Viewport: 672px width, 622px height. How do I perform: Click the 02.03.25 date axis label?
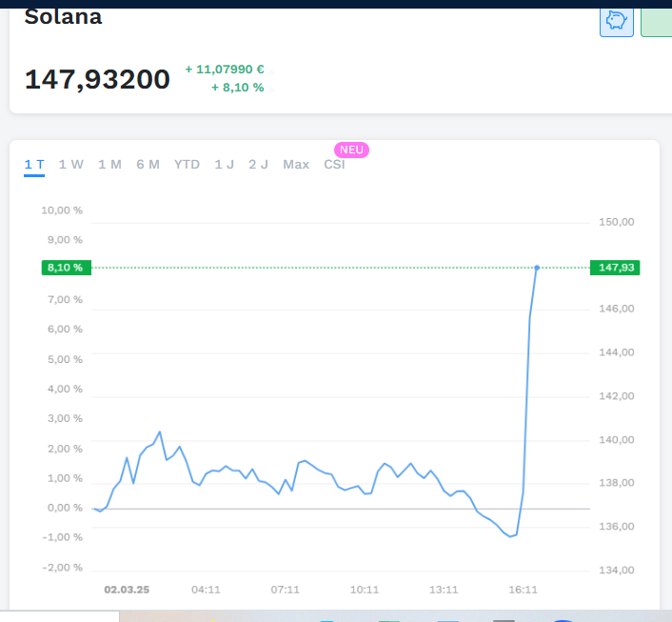pos(127,590)
